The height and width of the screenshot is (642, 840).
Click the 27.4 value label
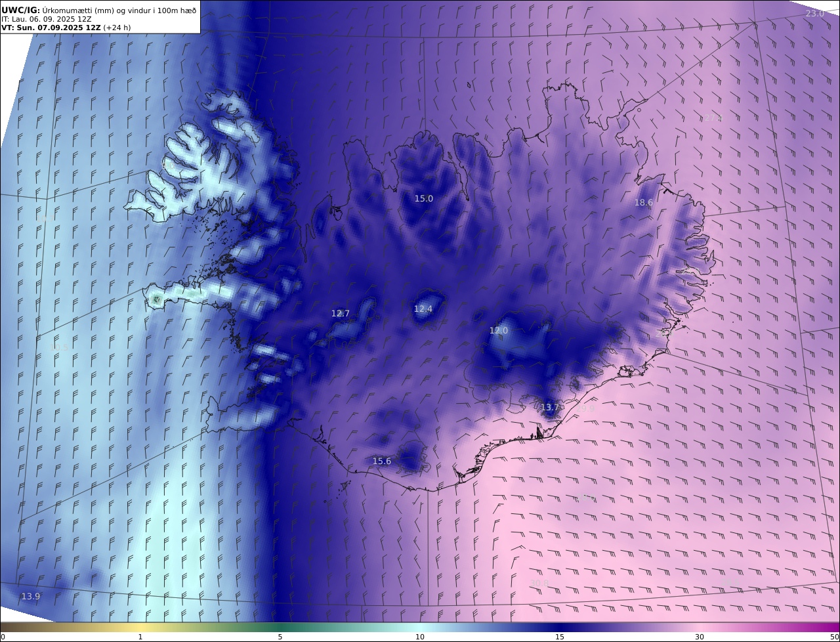coord(713,118)
